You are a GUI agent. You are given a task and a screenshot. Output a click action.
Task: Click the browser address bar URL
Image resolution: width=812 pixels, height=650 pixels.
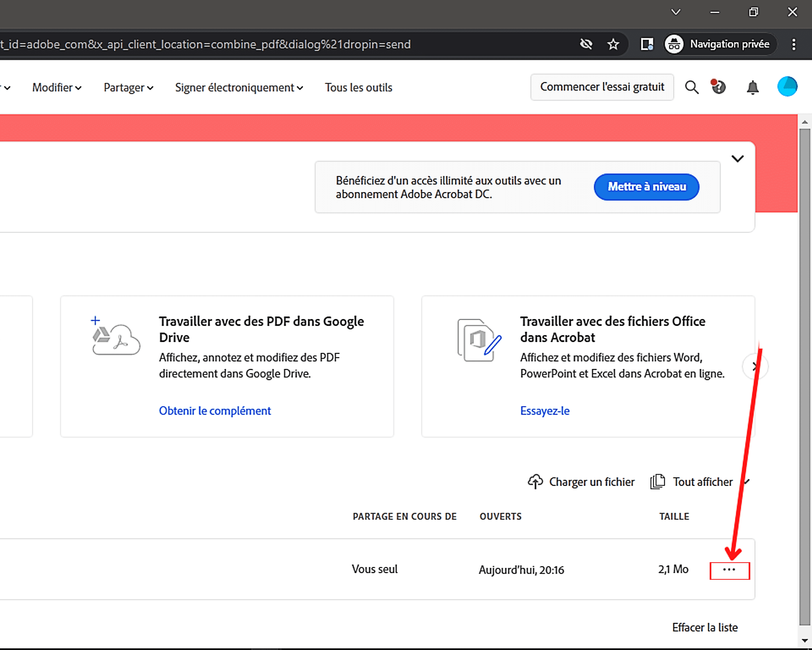(205, 44)
